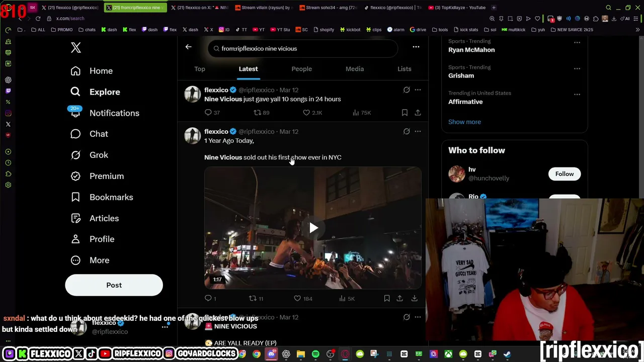Open Discord from the taskbar
This screenshot has height=362, width=644.
coord(271,354)
